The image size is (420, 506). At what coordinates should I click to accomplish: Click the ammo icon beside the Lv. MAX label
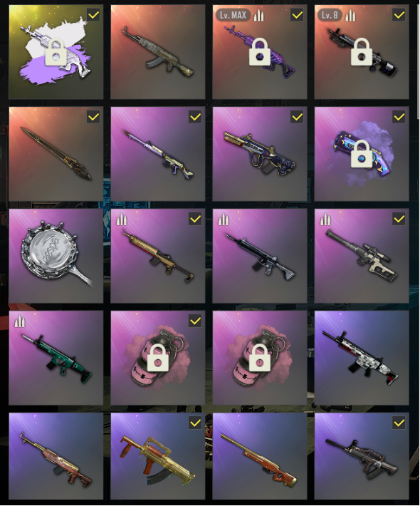[258, 15]
